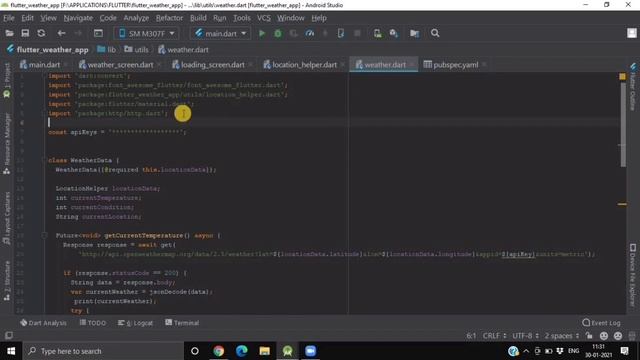This screenshot has height=360, width=640.
Task: Click the lib folder breadcrumb
Action: point(107,50)
